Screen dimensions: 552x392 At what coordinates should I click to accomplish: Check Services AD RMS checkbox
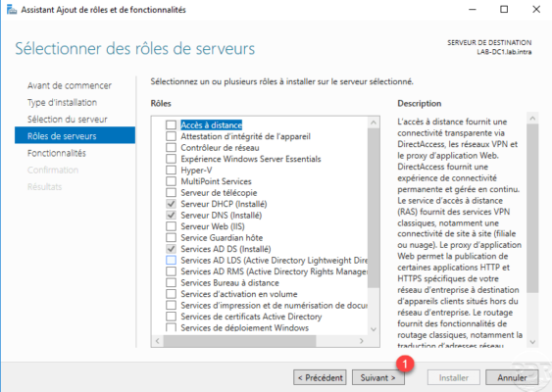point(172,271)
